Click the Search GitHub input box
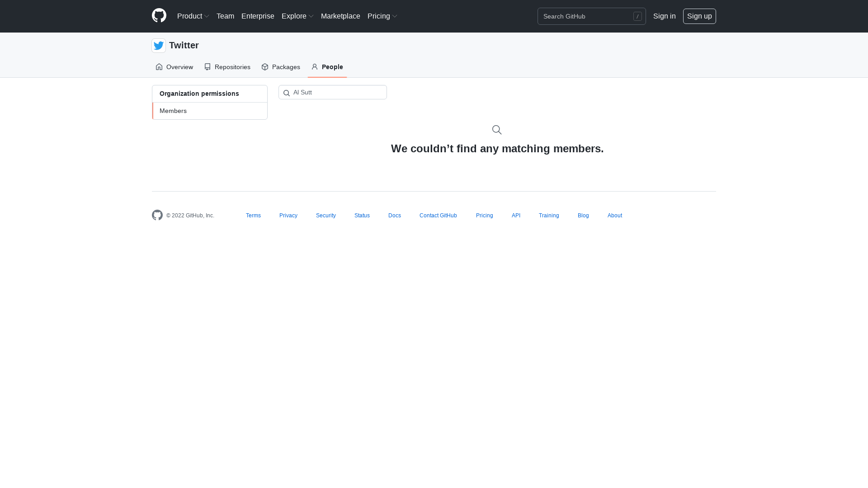The image size is (868, 488). [x=588, y=16]
